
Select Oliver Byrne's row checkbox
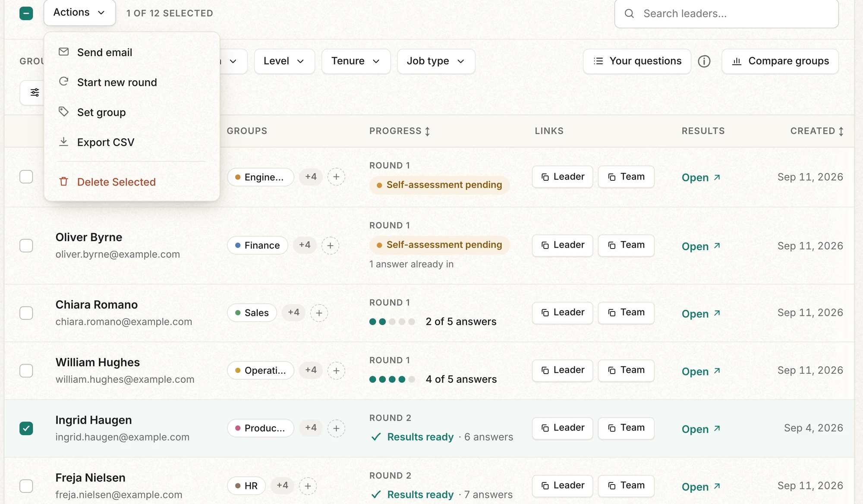[x=26, y=246]
